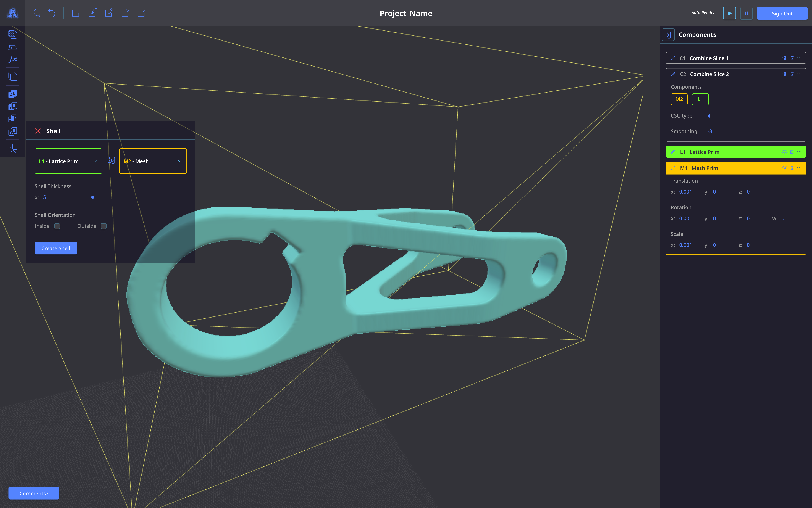Click the Scale x value 0.001
This screenshot has width=812, height=508.
click(685, 245)
